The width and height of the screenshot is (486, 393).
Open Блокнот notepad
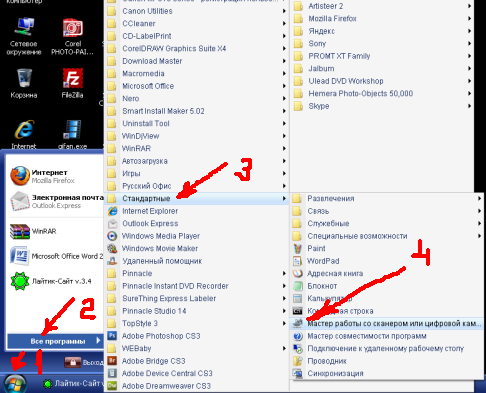pos(387,286)
